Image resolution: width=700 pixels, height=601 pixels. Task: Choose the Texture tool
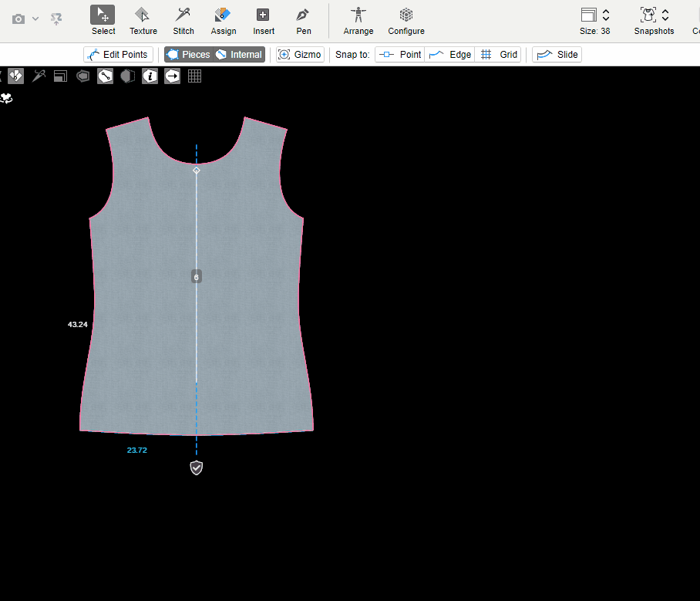(x=143, y=21)
